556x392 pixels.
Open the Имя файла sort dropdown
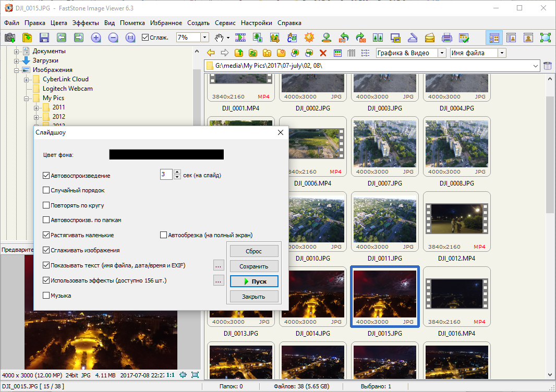coord(502,53)
